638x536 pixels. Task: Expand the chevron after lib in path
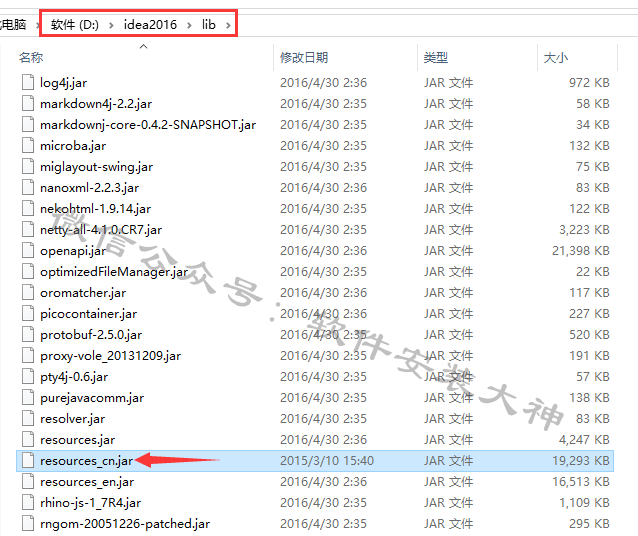pyautogui.click(x=228, y=25)
